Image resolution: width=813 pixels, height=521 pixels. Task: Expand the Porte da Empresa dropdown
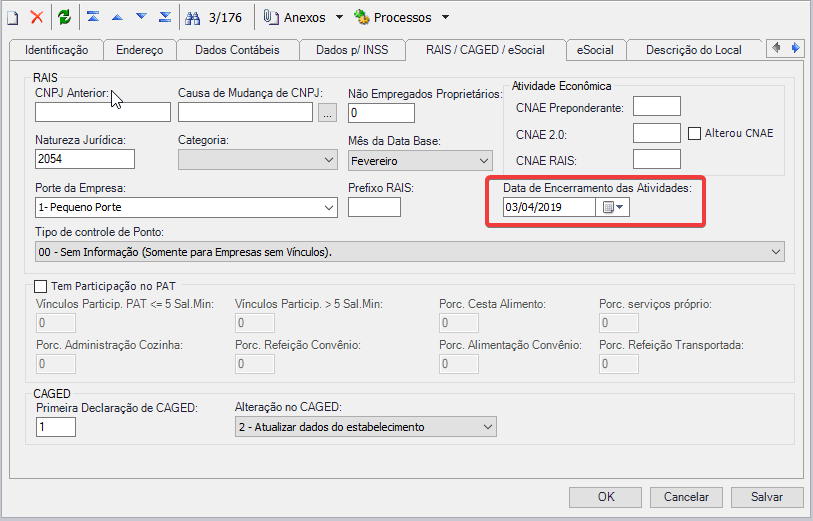point(329,207)
